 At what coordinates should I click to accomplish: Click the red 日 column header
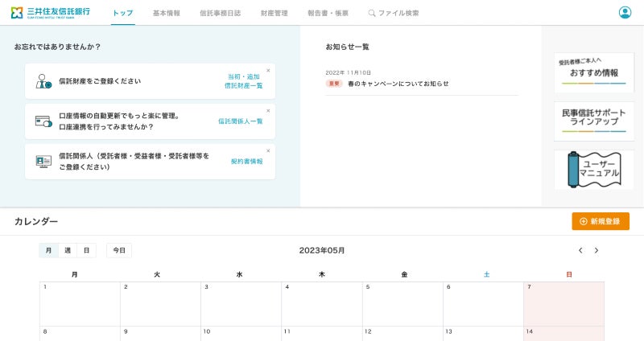click(569, 274)
